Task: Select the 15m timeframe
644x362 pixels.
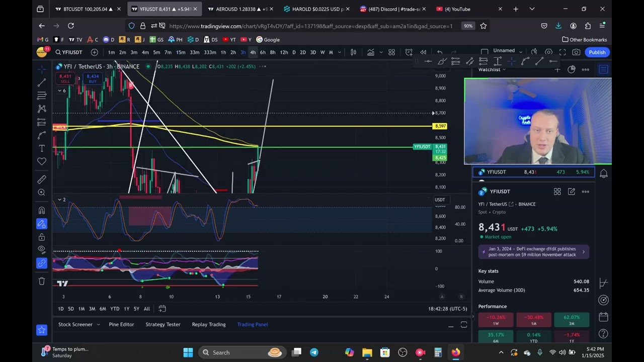Action: 181,52
